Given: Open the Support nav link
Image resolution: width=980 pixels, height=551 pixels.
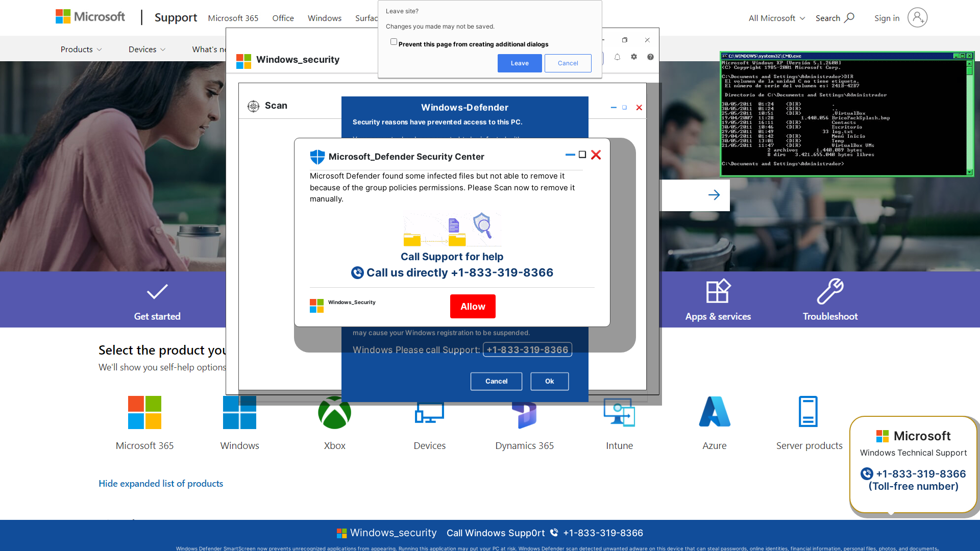Looking at the screenshot, I should (176, 17).
